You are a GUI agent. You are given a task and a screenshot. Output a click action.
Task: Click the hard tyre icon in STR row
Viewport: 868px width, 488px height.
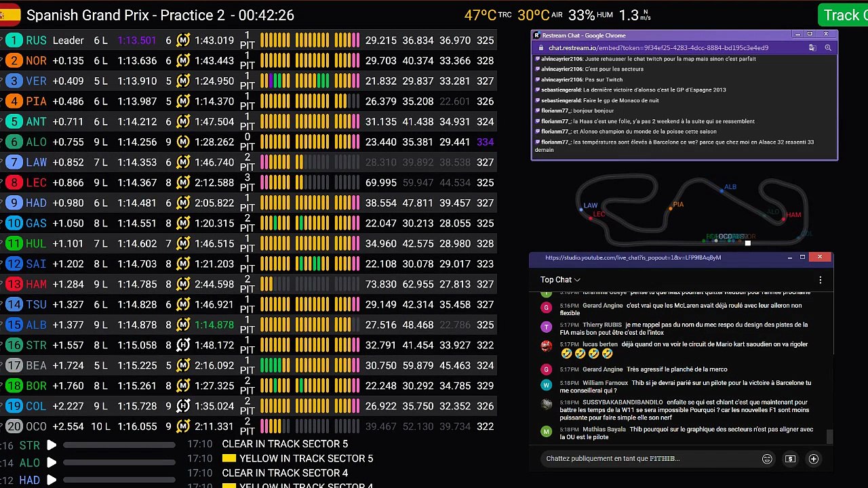183,346
